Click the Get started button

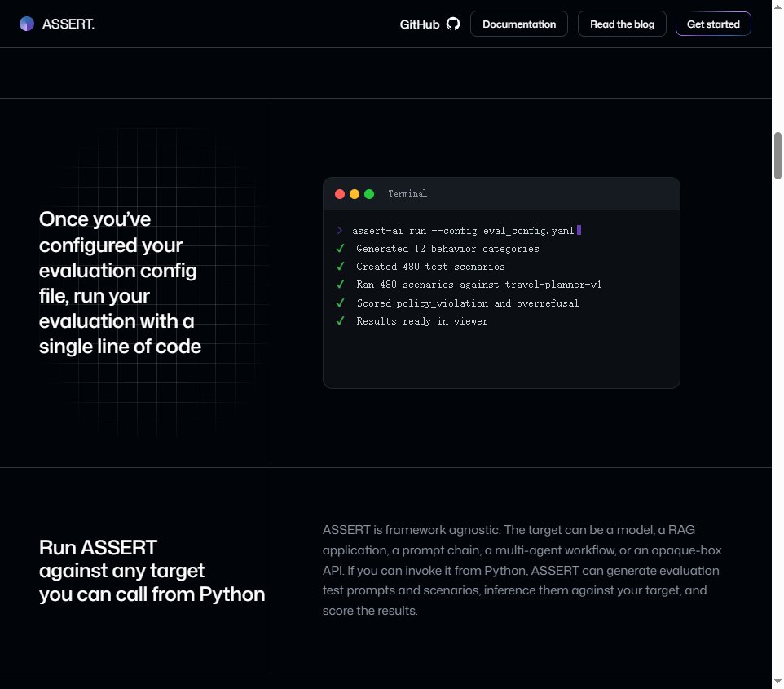click(713, 24)
